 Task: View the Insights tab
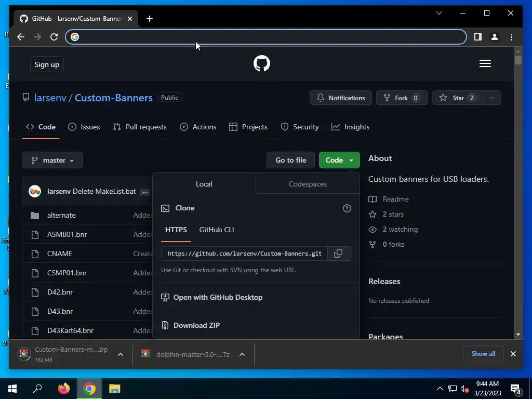[351, 127]
